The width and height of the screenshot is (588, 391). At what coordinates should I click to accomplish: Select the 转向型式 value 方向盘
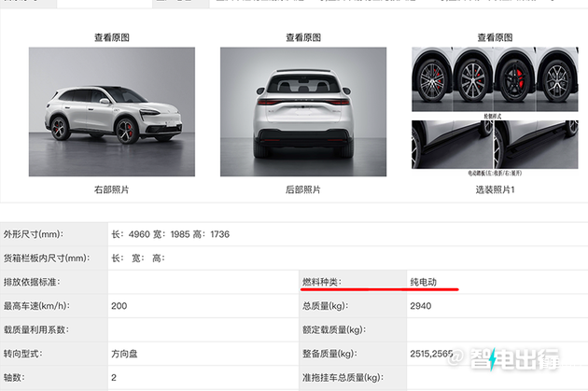(x=124, y=354)
